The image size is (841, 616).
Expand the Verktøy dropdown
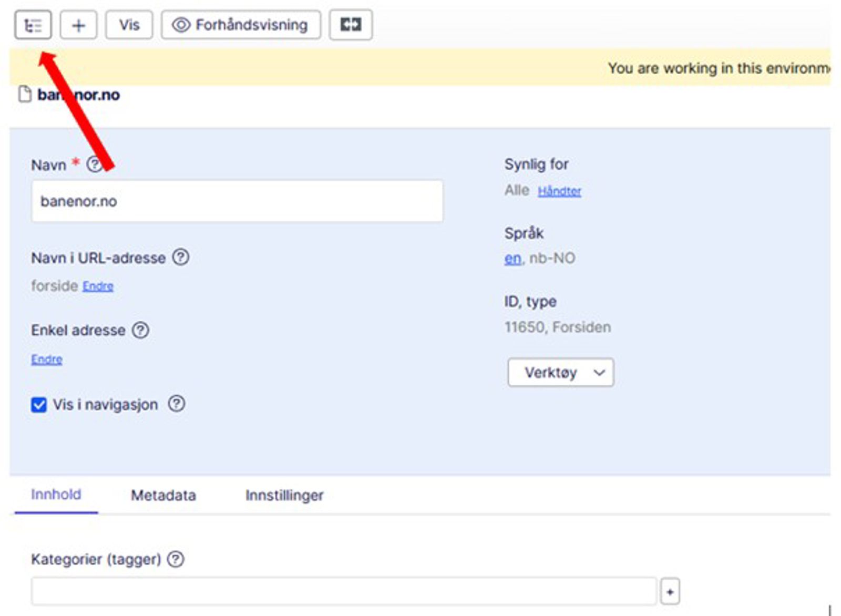[x=560, y=373]
